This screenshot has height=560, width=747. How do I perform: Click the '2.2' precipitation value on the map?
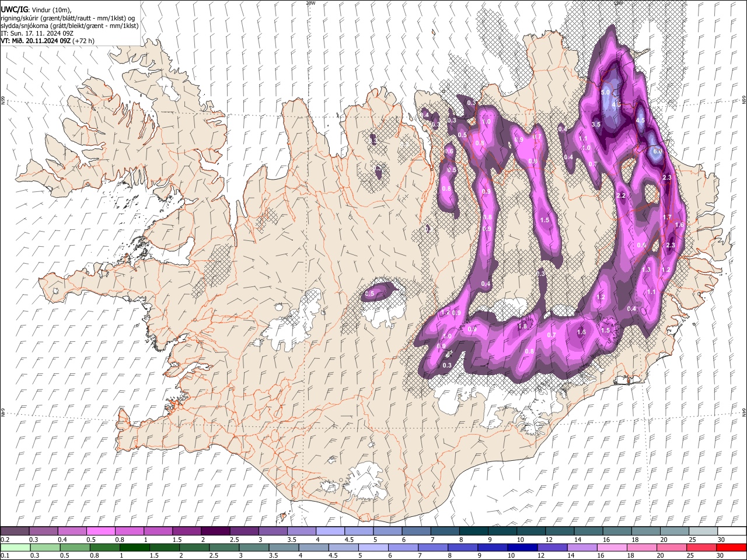point(621,195)
